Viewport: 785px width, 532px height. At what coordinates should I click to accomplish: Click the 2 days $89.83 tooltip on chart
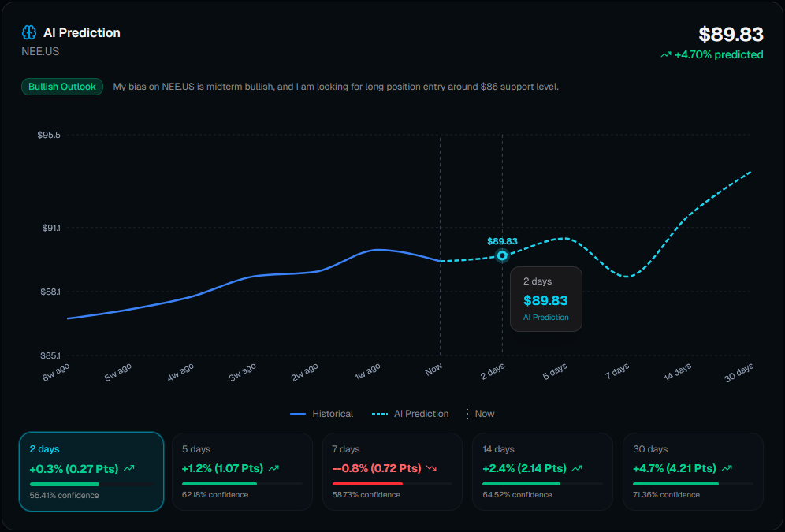pyautogui.click(x=545, y=299)
